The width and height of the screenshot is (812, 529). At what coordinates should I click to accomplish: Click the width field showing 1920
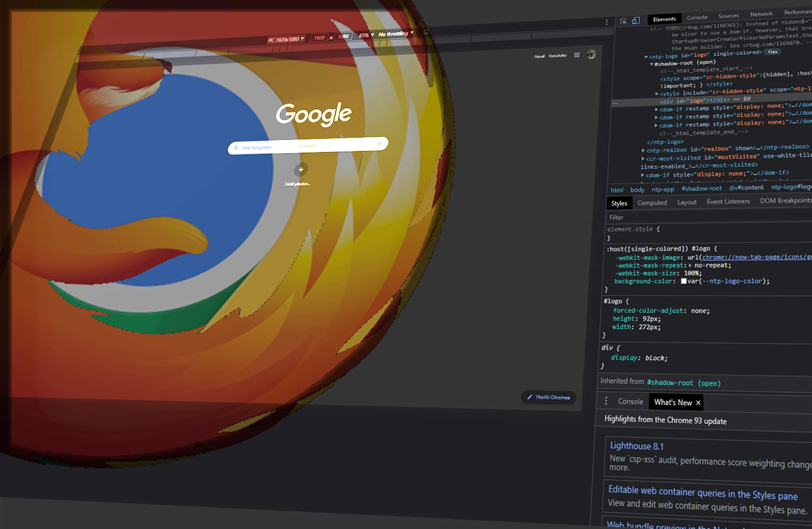pos(319,38)
